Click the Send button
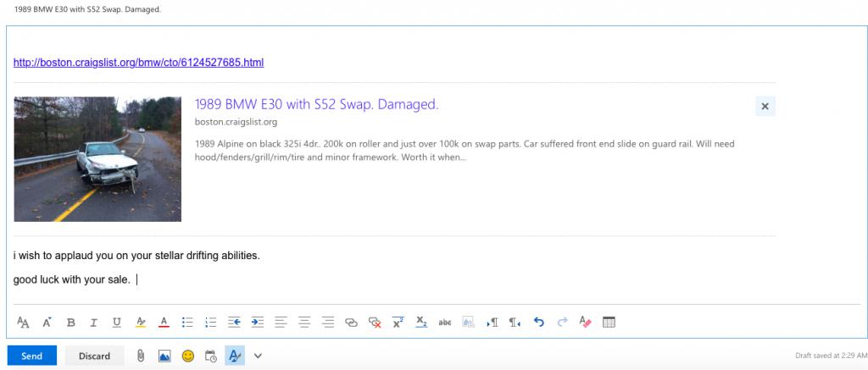 tap(31, 356)
